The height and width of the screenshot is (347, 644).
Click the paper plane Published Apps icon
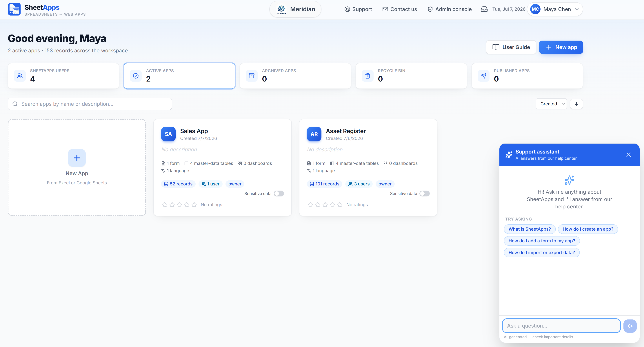pyautogui.click(x=483, y=76)
